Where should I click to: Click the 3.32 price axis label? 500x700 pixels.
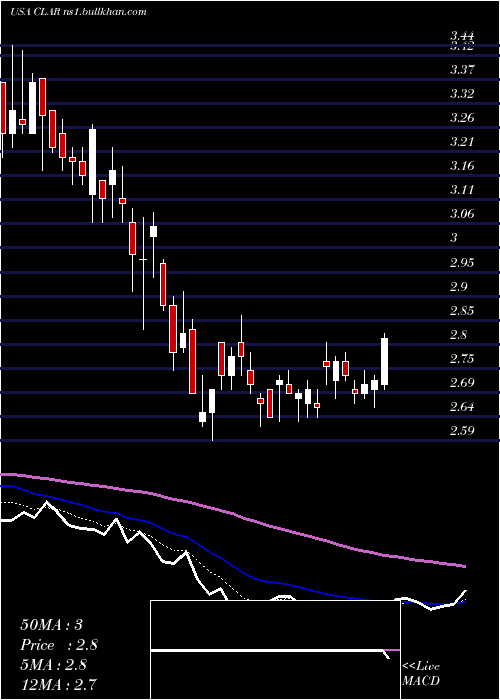click(x=462, y=94)
